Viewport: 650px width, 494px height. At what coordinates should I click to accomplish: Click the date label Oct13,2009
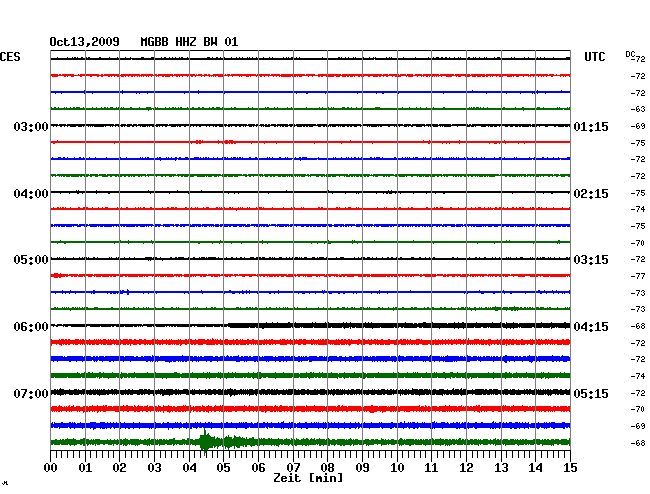84,42
